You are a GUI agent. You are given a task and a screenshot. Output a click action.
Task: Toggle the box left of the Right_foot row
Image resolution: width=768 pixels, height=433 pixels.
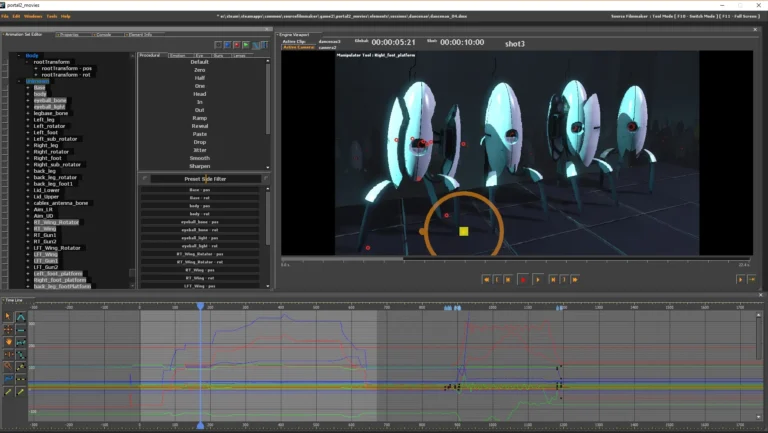tap(5, 158)
